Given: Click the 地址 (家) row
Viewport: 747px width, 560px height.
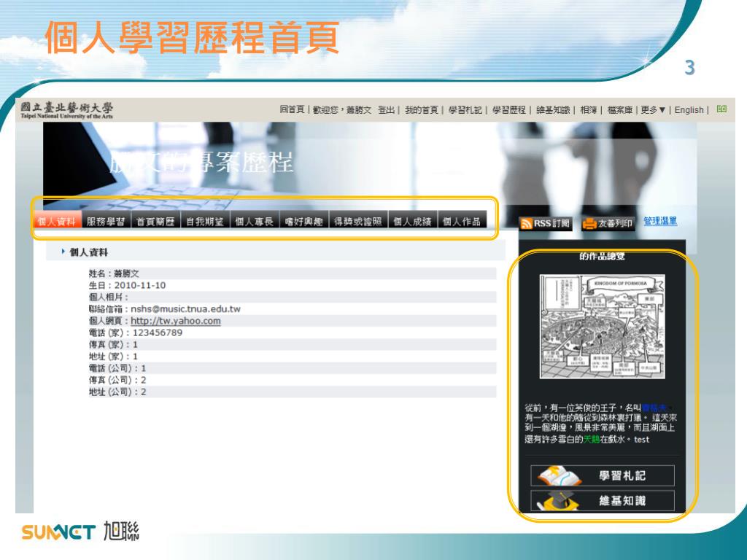Looking at the screenshot, I should point(292,356).
